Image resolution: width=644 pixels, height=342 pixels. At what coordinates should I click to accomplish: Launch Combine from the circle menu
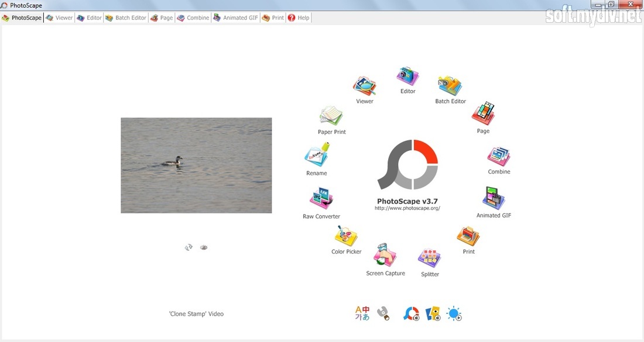[499, 157]
